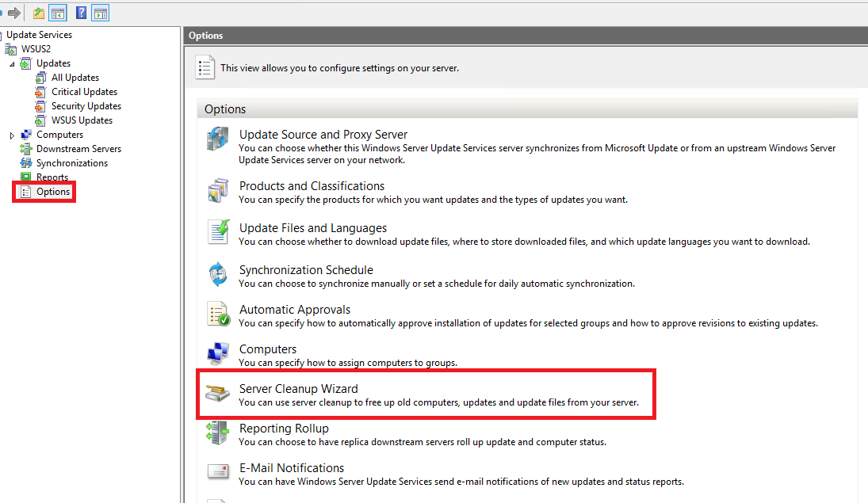Click the Up one level folder icon
Viewport: 868px width, 503px height.
pos(38,13)
